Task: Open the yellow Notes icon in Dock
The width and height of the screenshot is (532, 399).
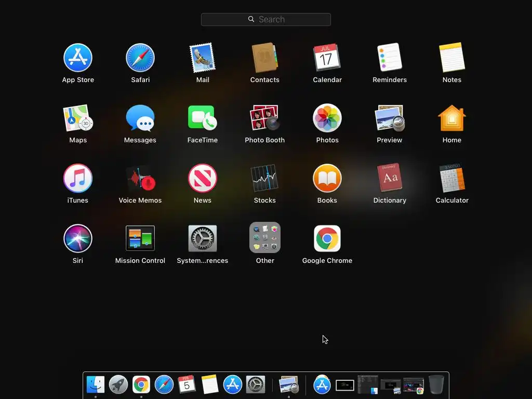Action: pos(210,384)
